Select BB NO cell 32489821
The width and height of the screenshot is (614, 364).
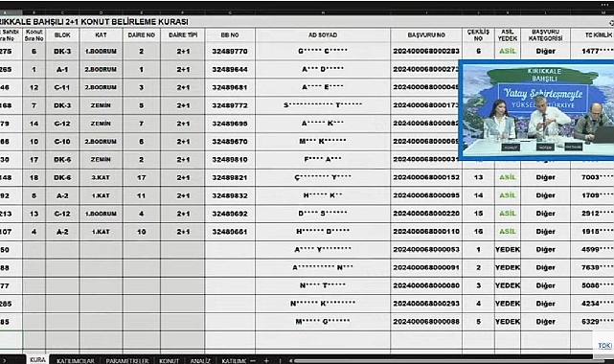click(230, 177)
